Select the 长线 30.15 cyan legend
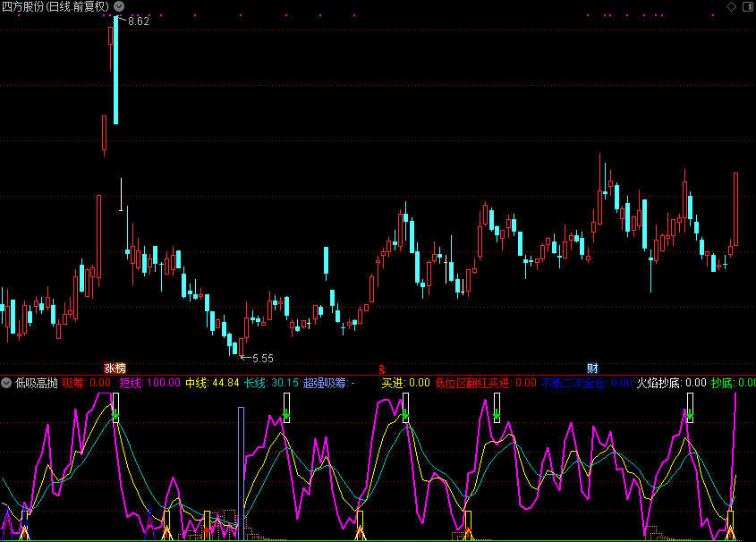The height and width of the screenshot is (542, 756). tap(271, 384)
